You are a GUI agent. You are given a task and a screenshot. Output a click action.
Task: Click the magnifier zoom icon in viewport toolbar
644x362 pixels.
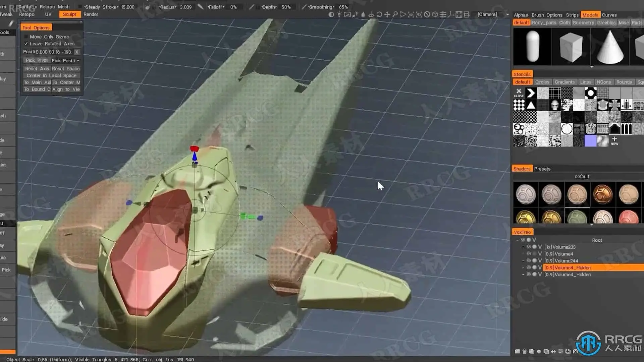[x=395, y=14]
